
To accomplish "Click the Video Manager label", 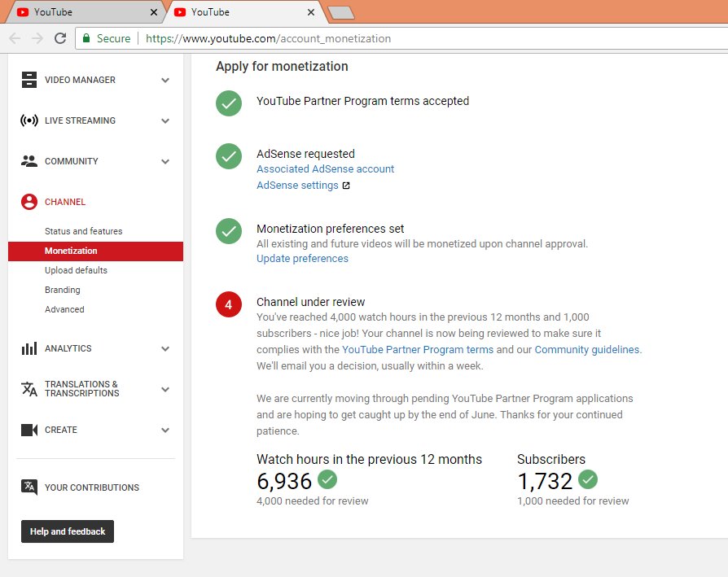I will coord(80,80).
